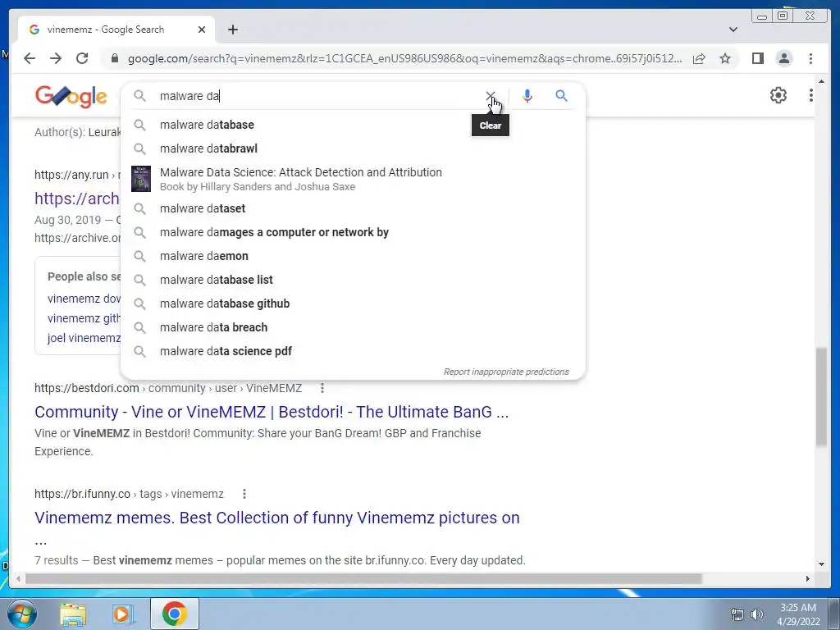Submit search with blue magnifier icon
840x630 pixels.
561,96
